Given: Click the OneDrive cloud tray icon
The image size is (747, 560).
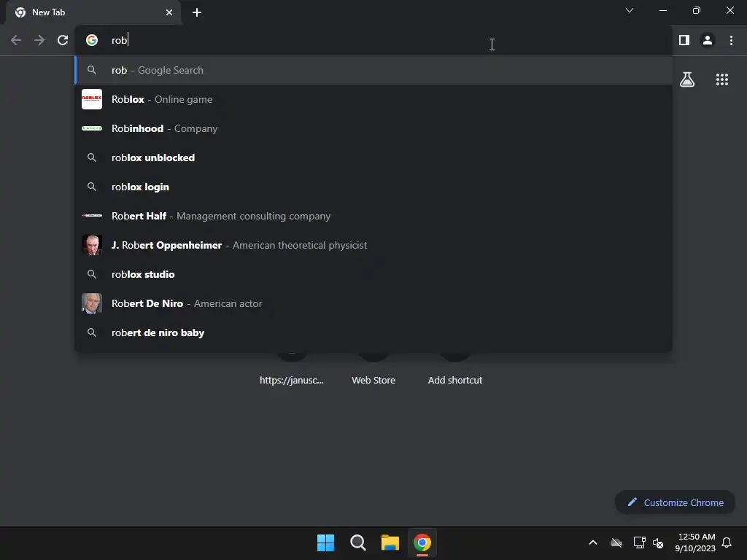Looking at the screenshot, I should pyautogui.click(x=616, y=542).
